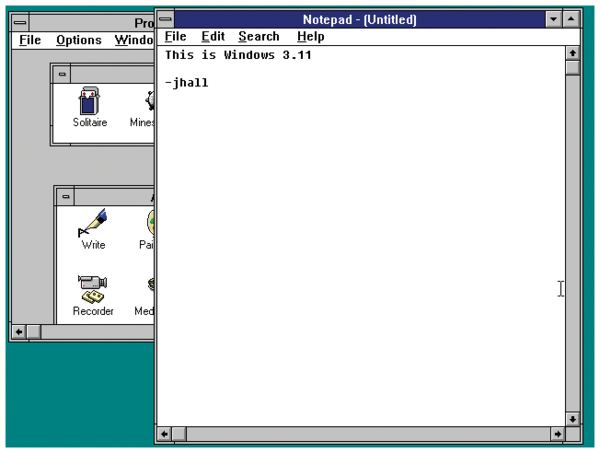Click the Notepad vertical scroll thumb
Image resolution: width=600 pixels, height=453 pixels.
(573, 68)
